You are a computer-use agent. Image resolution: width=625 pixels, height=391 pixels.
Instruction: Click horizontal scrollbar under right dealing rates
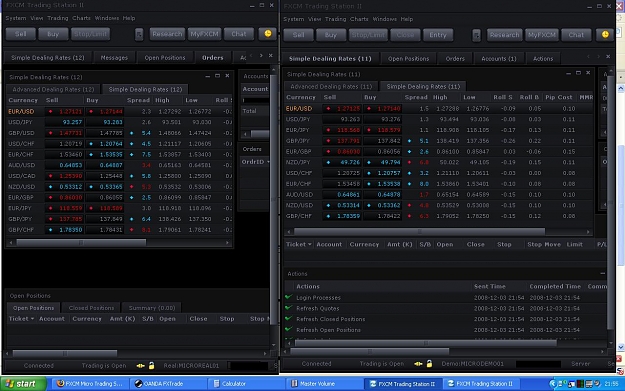(419, 232)
